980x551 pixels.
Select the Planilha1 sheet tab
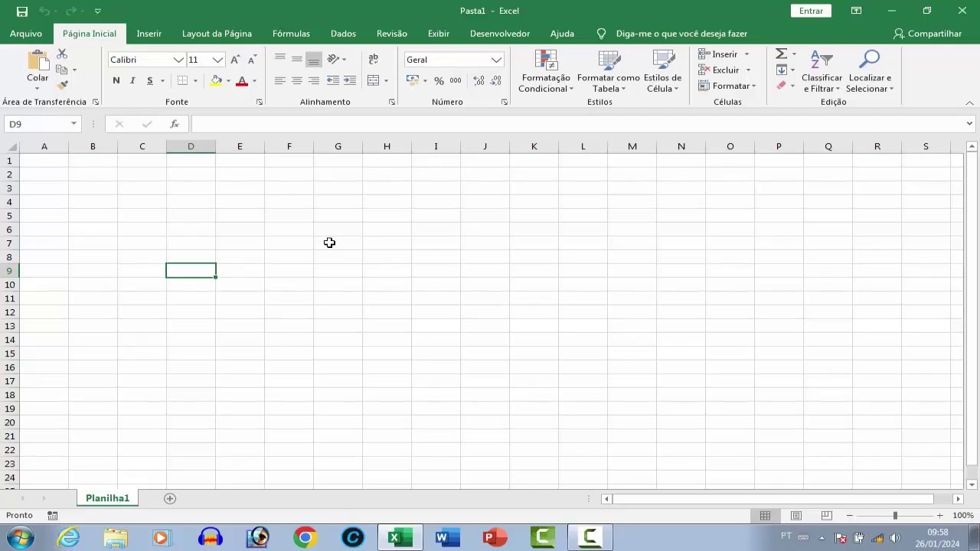tap(107, 498)
